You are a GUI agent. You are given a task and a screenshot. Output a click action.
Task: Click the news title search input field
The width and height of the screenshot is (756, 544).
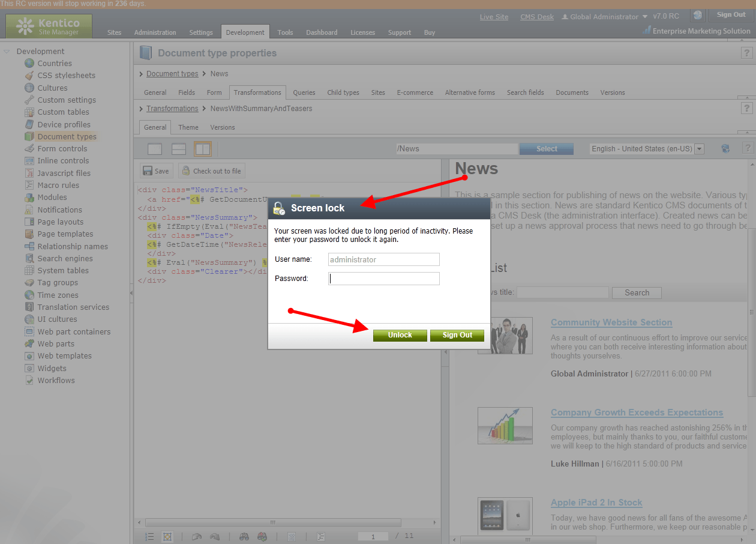(x=562, y=292)
